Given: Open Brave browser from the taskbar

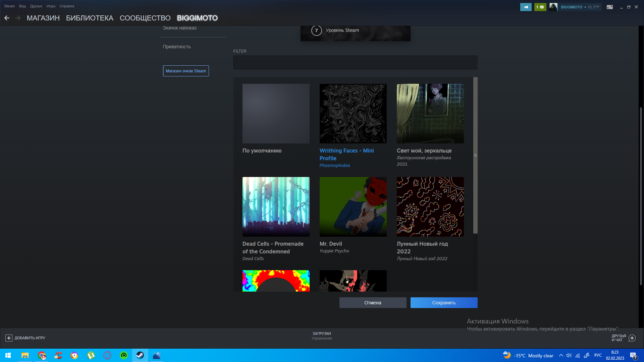Looking at the screenshot, I should 74,355.
